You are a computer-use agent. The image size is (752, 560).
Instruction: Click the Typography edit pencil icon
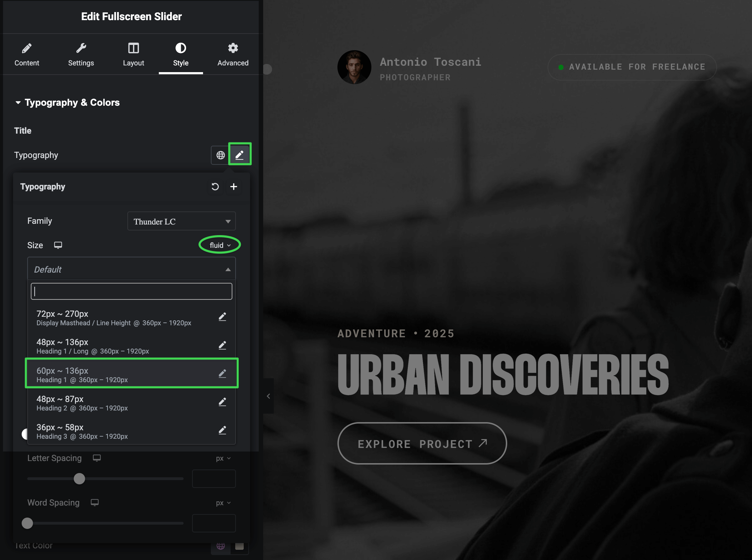239,154
